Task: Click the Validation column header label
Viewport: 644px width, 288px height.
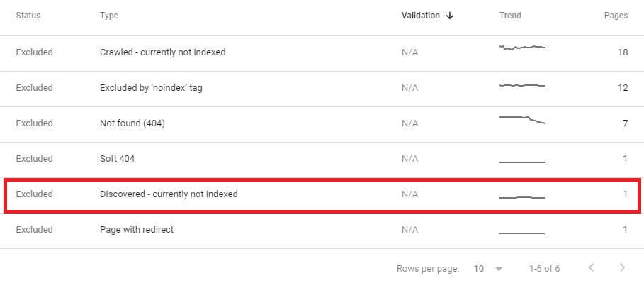Action: tap(421, 16)
